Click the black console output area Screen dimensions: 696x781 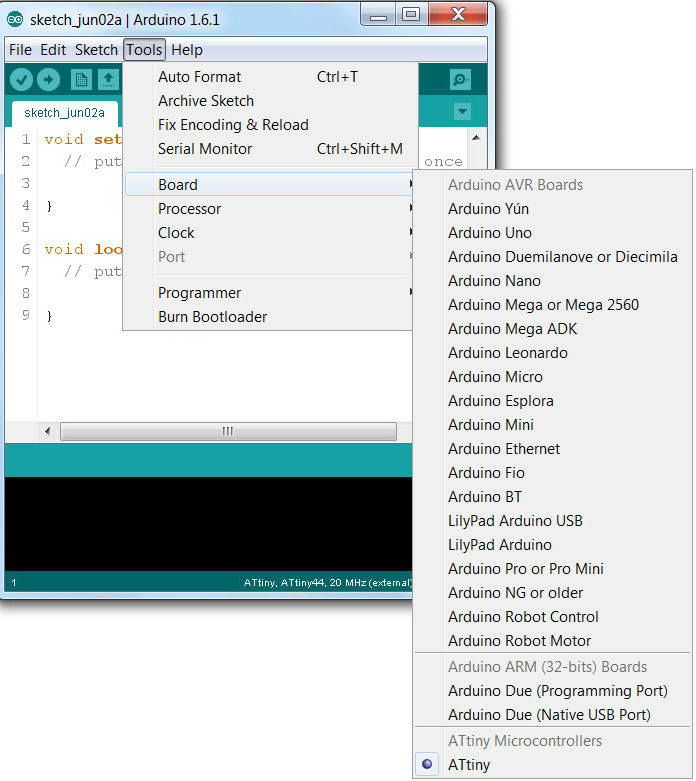pos(208,524)
